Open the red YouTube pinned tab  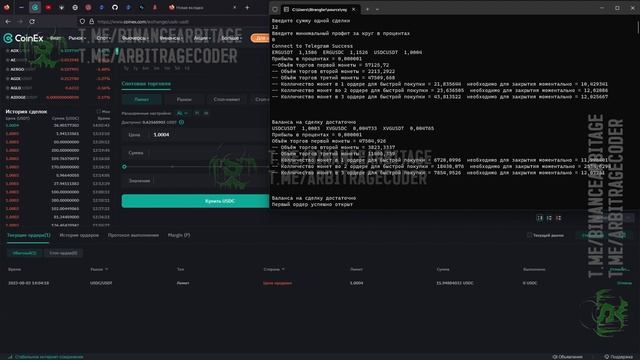click(48, 7)
